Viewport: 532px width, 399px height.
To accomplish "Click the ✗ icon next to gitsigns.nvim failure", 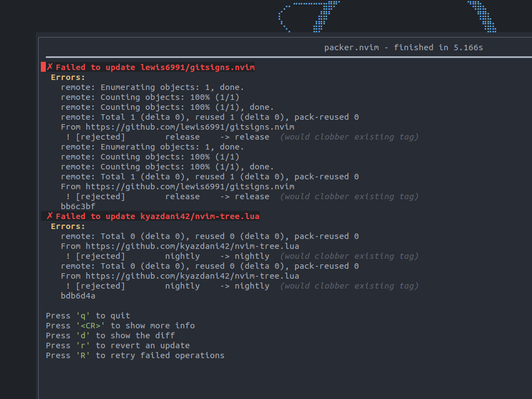I will tap(49, 67).
